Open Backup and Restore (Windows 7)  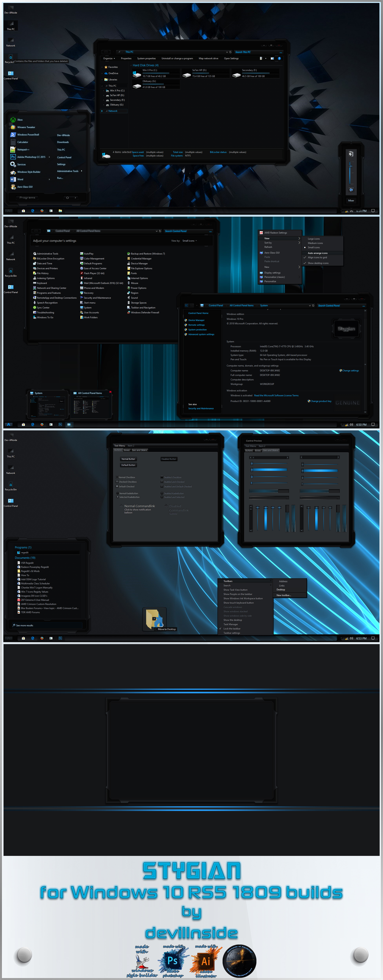tap(146, 254)
